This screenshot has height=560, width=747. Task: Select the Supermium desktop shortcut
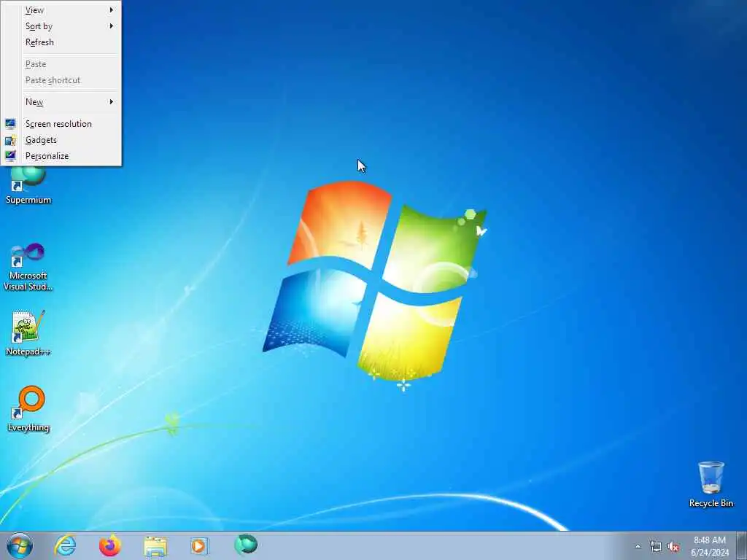coord(28,186)
